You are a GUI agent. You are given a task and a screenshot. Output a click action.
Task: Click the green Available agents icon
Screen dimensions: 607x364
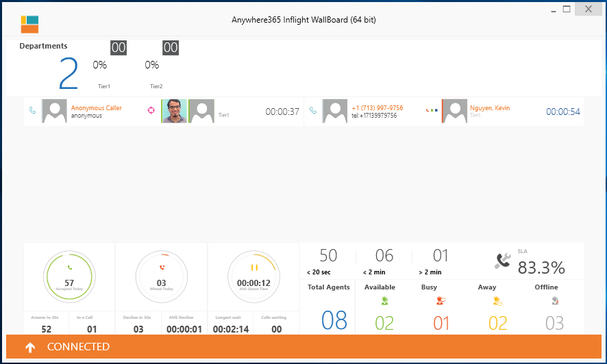point(384,300)
